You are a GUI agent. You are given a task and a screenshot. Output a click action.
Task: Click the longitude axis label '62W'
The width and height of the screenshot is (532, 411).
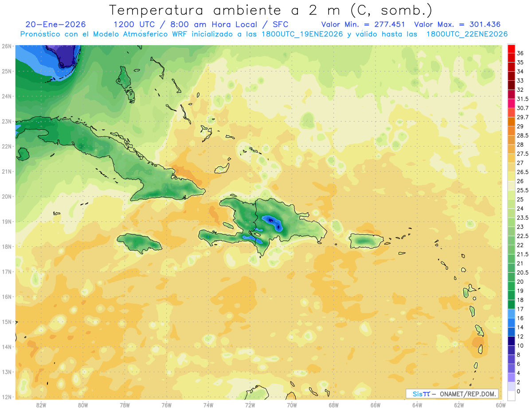pyautogui.click(x=459, y=405)
